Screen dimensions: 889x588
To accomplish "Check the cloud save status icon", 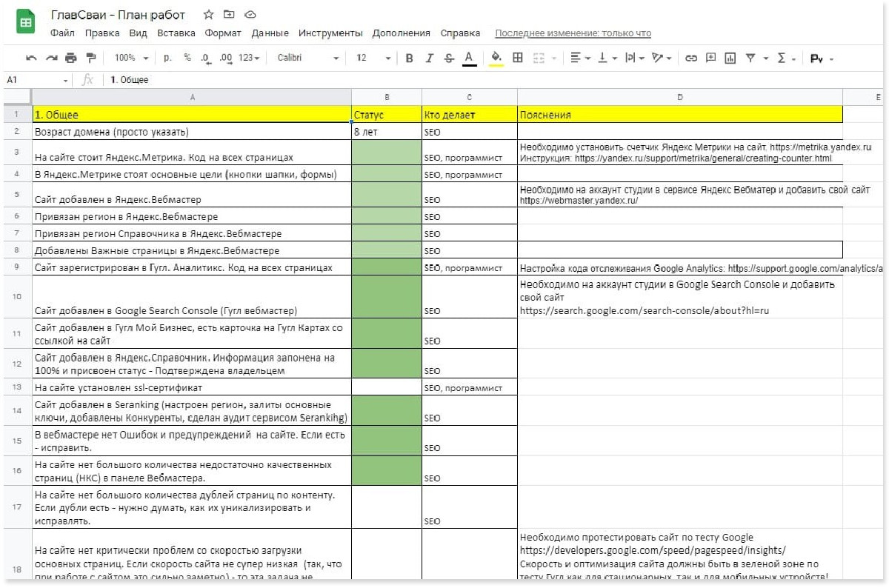I will 250,15.
